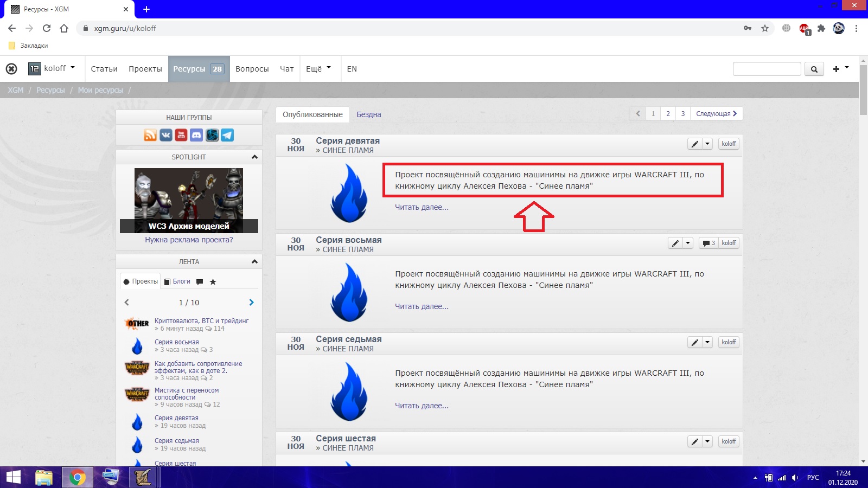
Task: Click the WC3 Архив моделей spotlight image
Action: point(189,201)
